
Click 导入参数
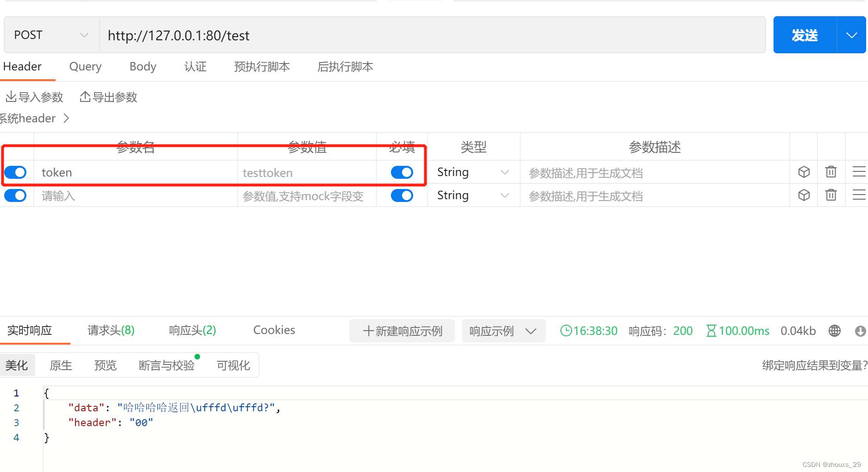point(34,97)
